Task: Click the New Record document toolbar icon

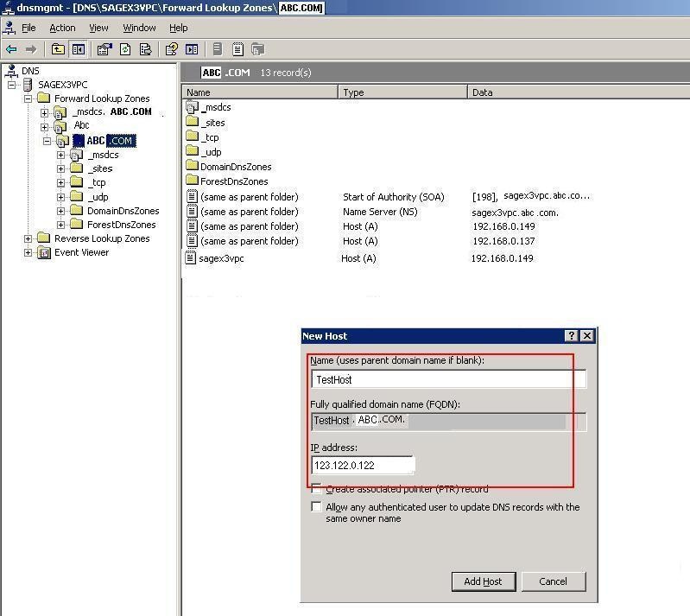Action: 237,49
